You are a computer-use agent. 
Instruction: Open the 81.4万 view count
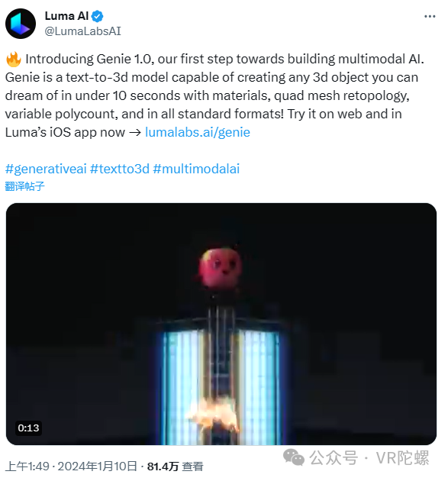(163, 466)
